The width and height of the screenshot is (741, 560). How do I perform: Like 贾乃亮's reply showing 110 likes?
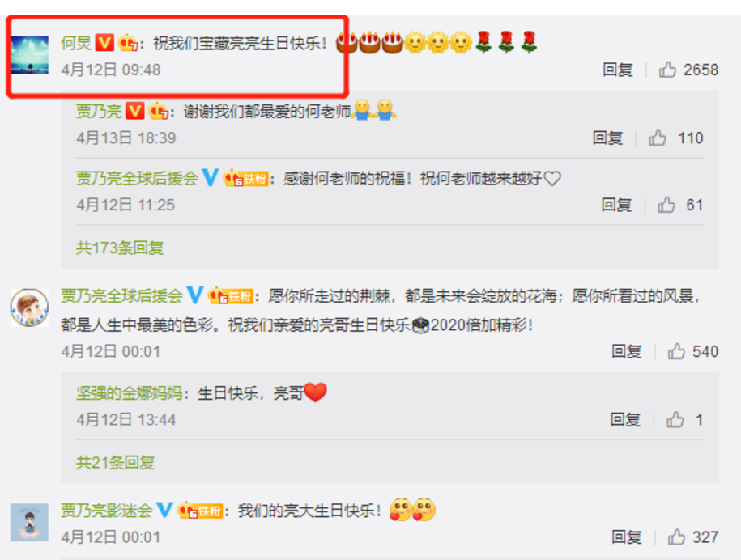click(x=658, y=138)
